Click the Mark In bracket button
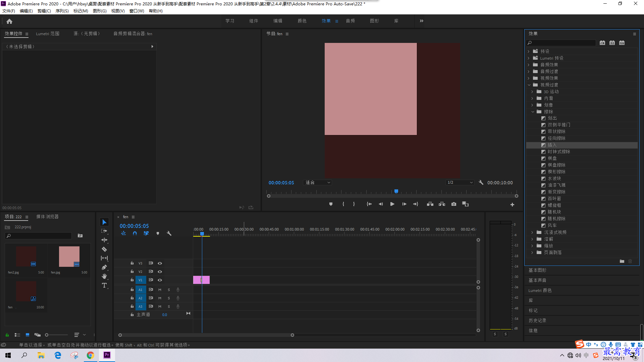 [x=343, y=204]
